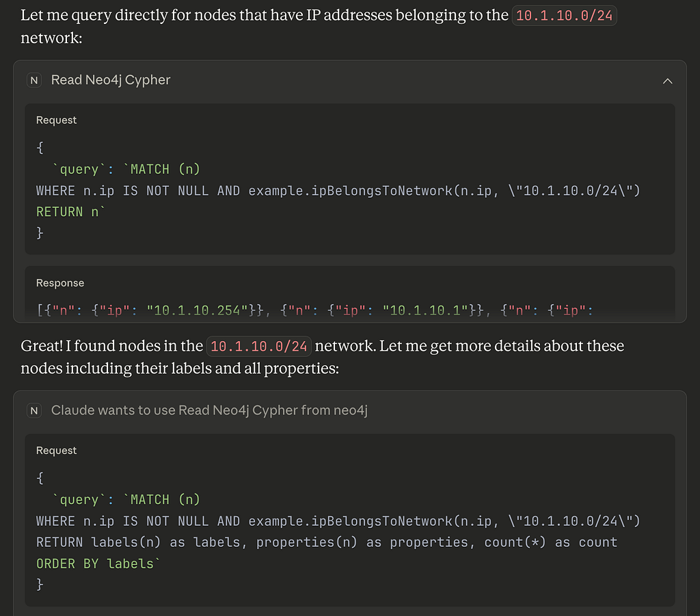
Task: Click the 'ORDER BY labels`' line
Action: click(x=98, y=564)
